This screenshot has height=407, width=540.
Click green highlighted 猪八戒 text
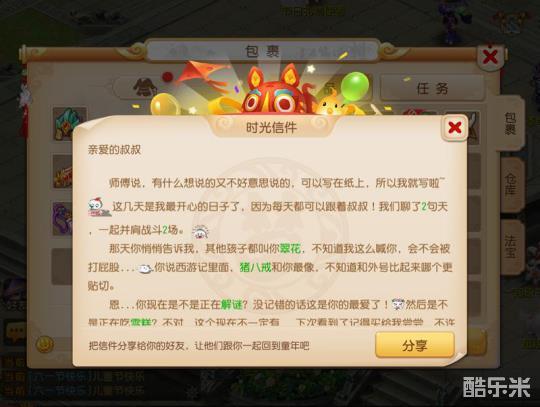pos(256,267)
